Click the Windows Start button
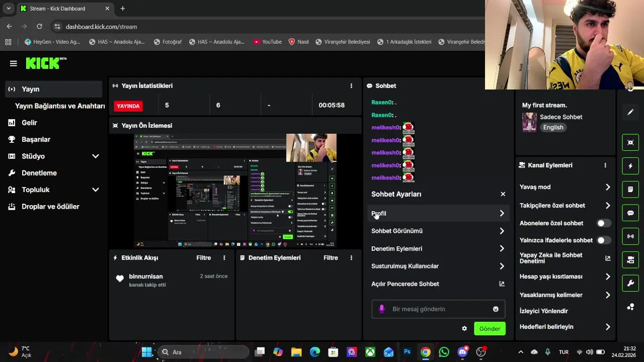Screen dimensions: 644x362 [146, 352]
